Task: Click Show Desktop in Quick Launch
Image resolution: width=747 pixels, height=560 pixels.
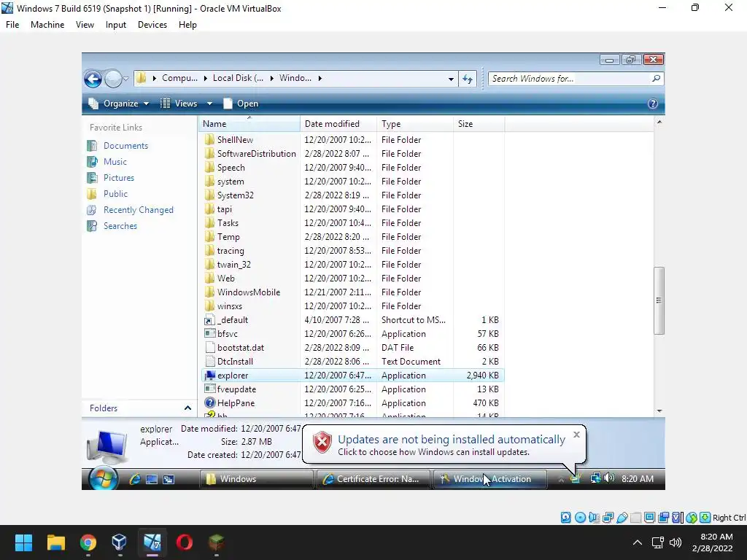Action: 152,479
